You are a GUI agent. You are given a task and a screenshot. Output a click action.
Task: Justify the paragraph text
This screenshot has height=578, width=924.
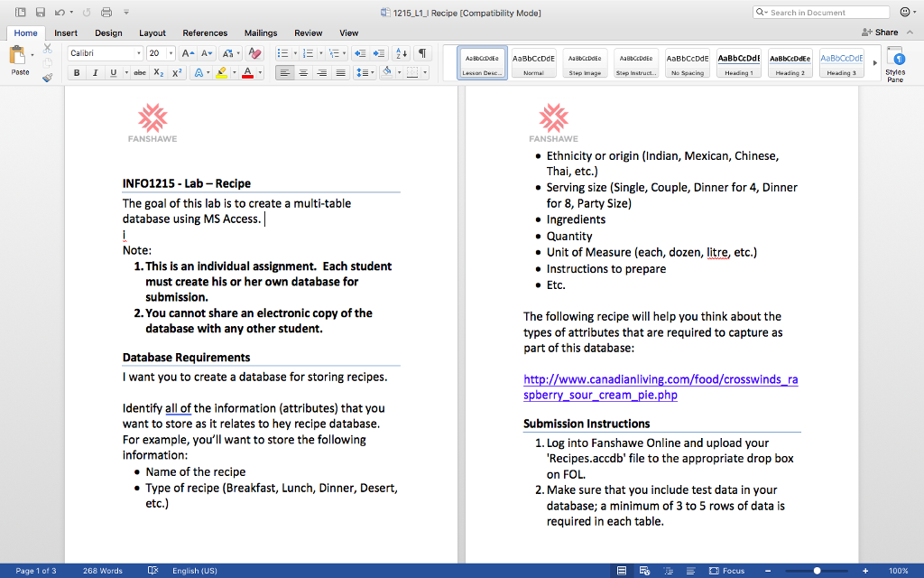(x=340, y=72)
